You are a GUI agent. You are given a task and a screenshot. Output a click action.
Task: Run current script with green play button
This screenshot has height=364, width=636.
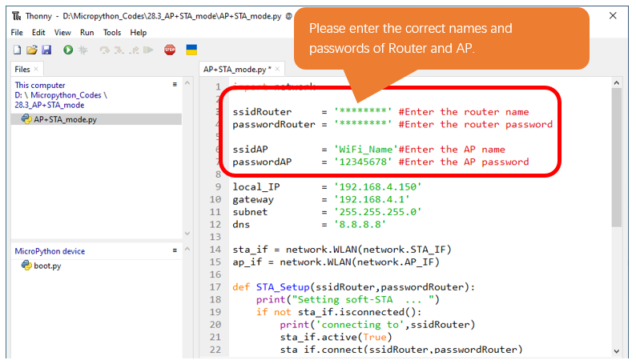68,50
